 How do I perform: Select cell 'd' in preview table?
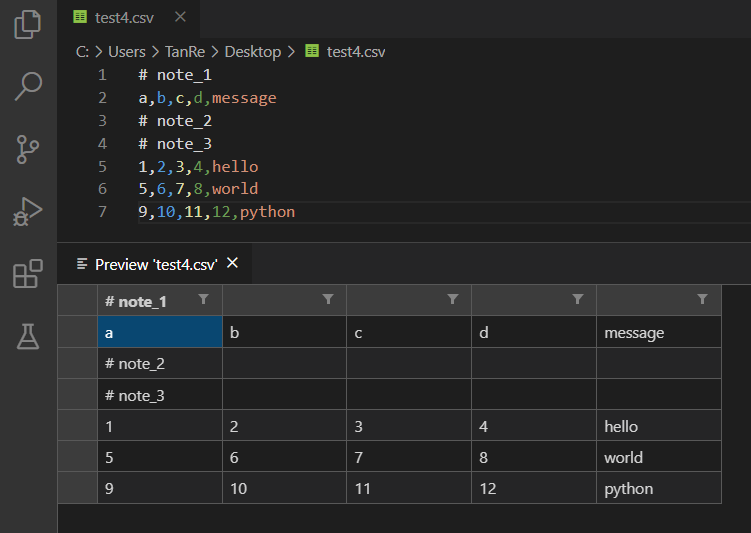coord(534,332)
